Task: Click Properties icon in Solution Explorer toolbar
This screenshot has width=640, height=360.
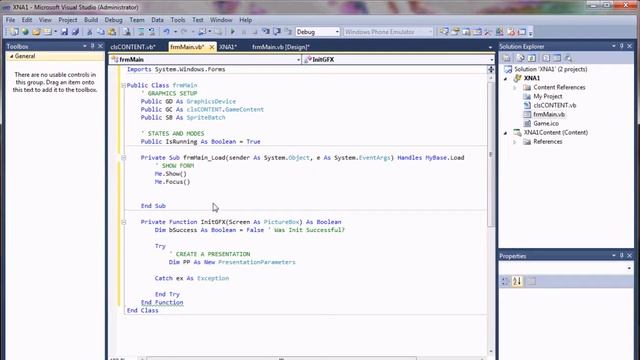Action: pyautogui.click(x=507, y=58)
